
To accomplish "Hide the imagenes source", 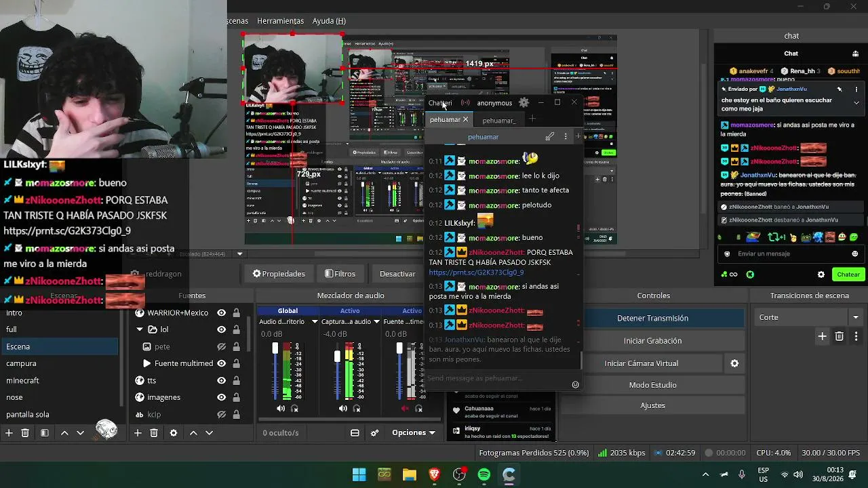I will point(221,397).
